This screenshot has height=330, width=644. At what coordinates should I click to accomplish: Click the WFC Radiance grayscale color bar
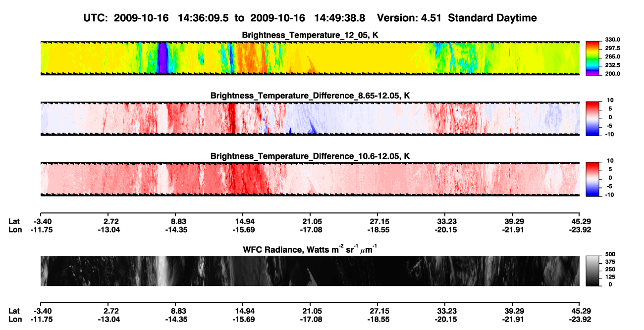click(593, 271)
